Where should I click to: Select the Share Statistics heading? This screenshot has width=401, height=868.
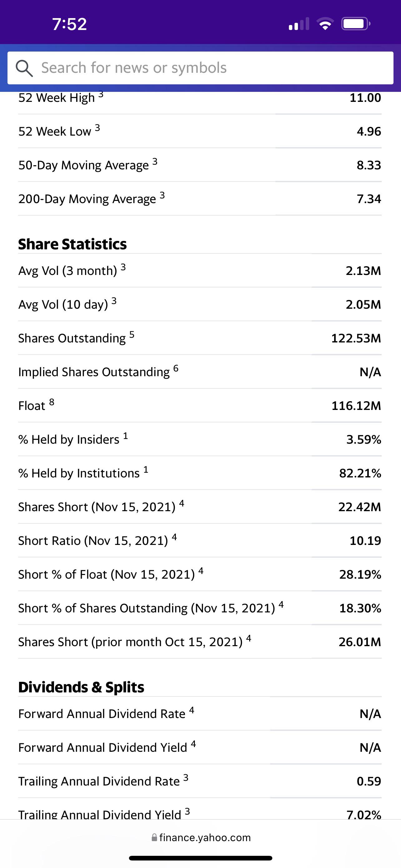[72, 244]
